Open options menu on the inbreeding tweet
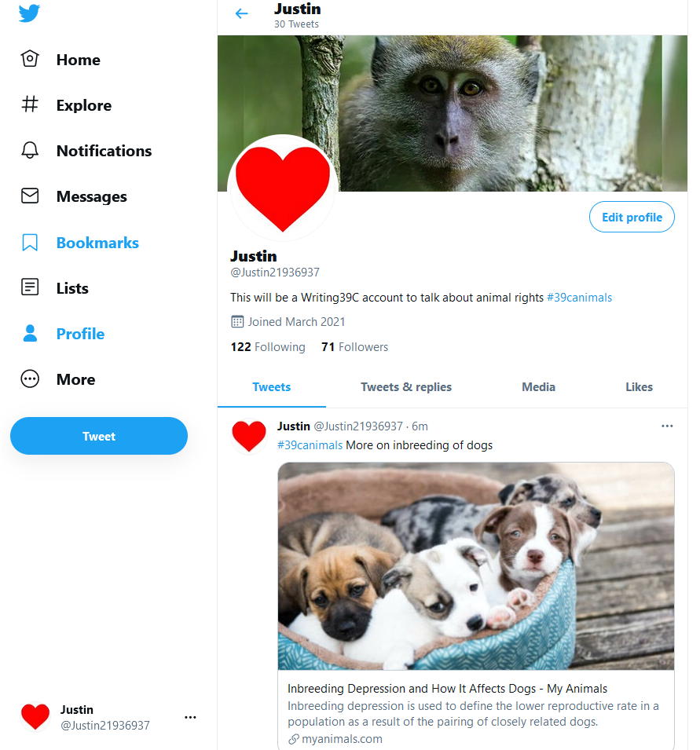 667,426
